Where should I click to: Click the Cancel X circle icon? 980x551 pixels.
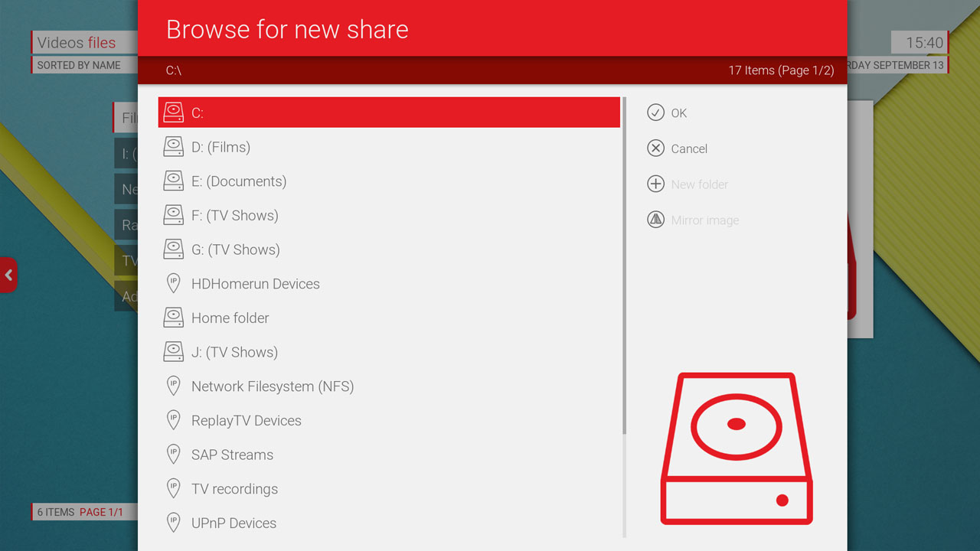pyautogui.click(x=655, y=148)
